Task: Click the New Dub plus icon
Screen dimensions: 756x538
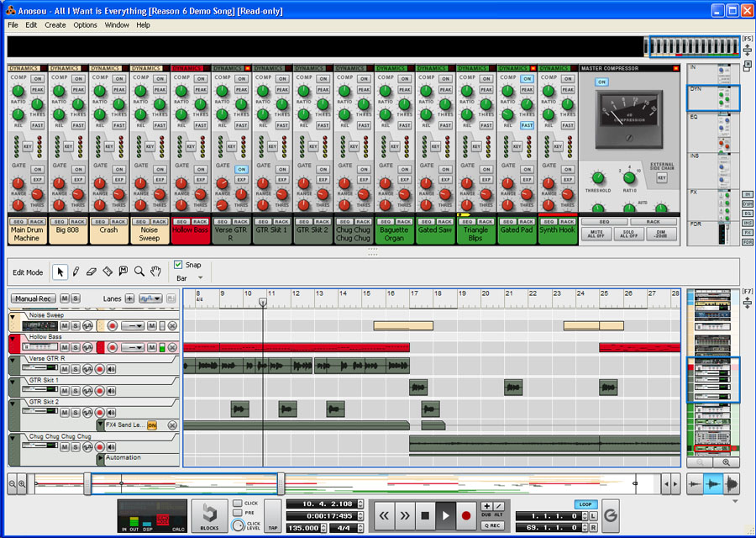Action: click(486, 506)
